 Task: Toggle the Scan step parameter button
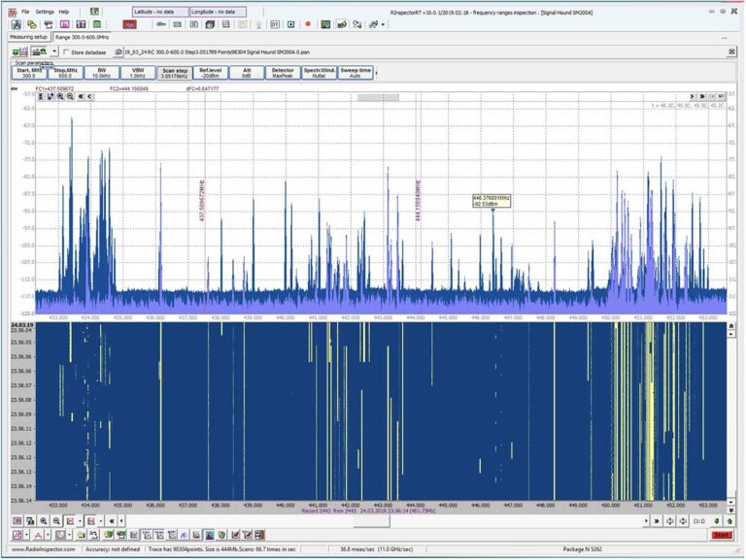[175, 73]
